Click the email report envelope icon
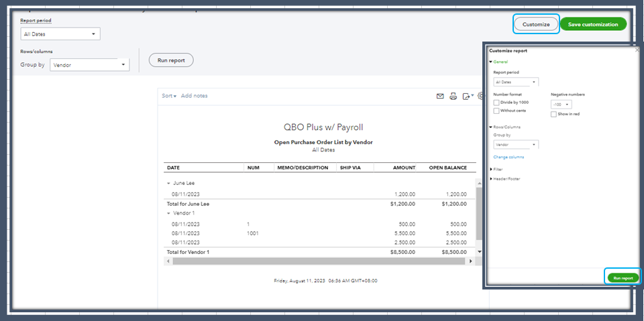The width and height of the screenshot is (644, 321). [440, 97]
